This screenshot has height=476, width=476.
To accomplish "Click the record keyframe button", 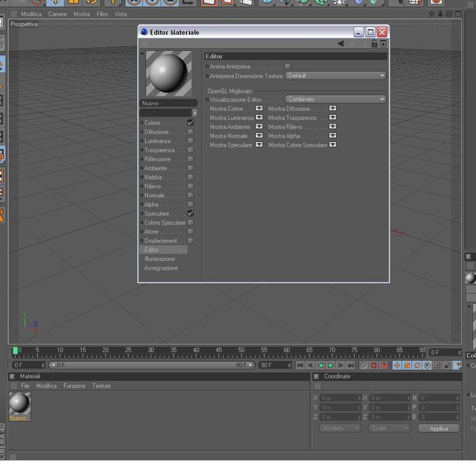I will (x=374, y=365).
